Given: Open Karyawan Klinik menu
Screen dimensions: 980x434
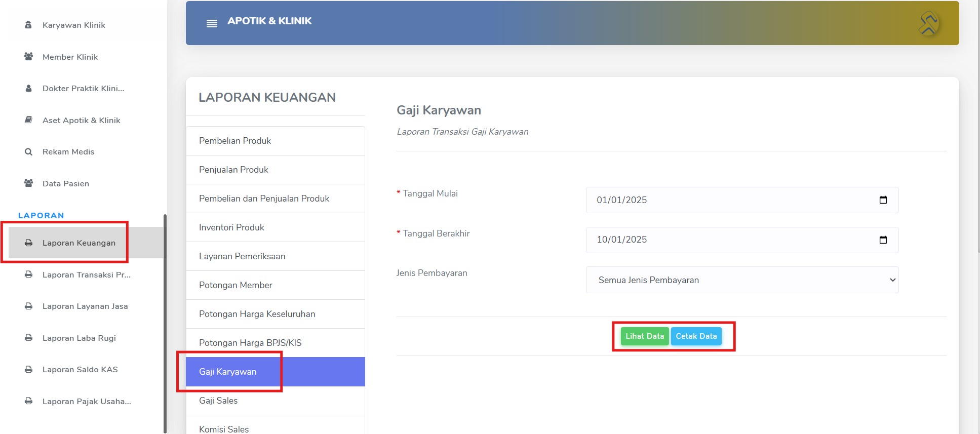Looking at the screenshot, I should click(74, 25).
